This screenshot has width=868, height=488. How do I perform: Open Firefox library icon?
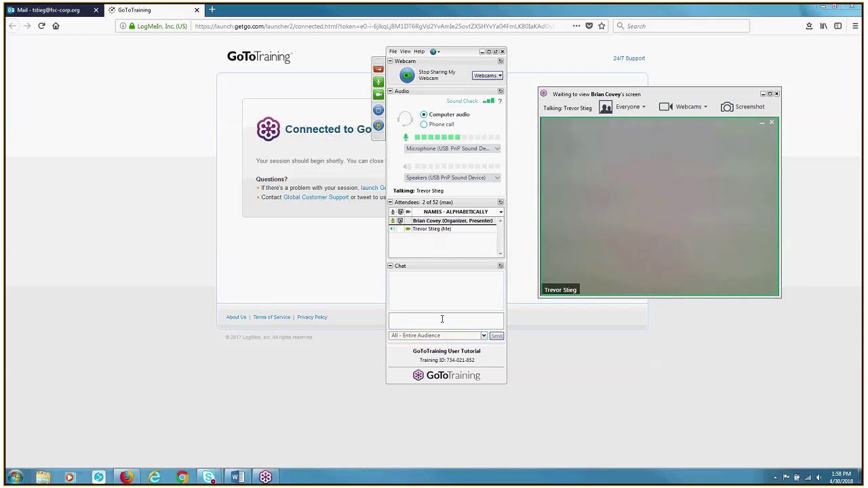[x=823, y=26]
